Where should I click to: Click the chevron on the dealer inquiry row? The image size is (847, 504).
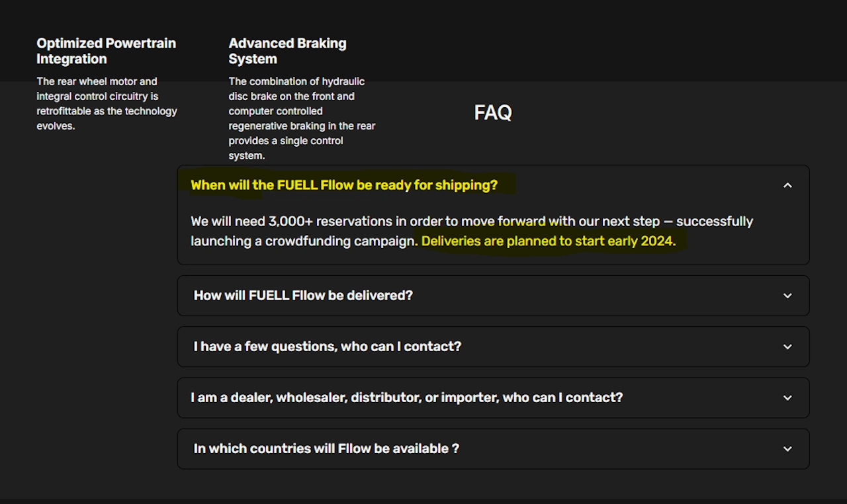coord(787,398)
